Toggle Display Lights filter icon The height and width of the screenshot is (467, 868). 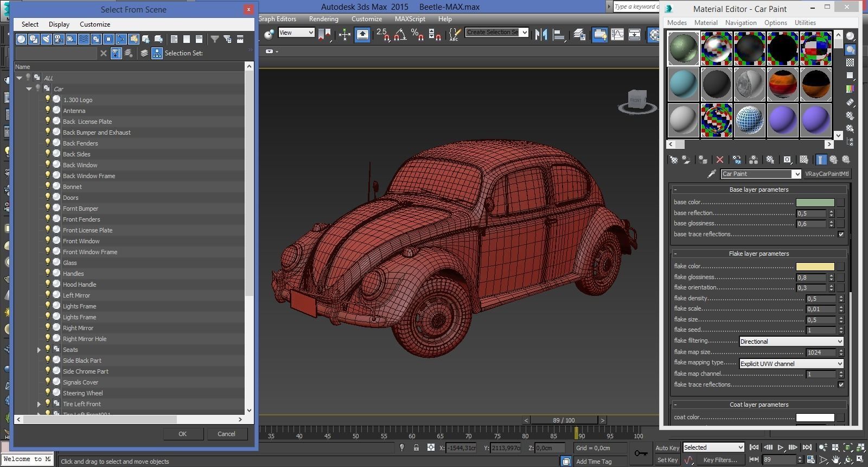pyautogui.click(x=46, y=39)
